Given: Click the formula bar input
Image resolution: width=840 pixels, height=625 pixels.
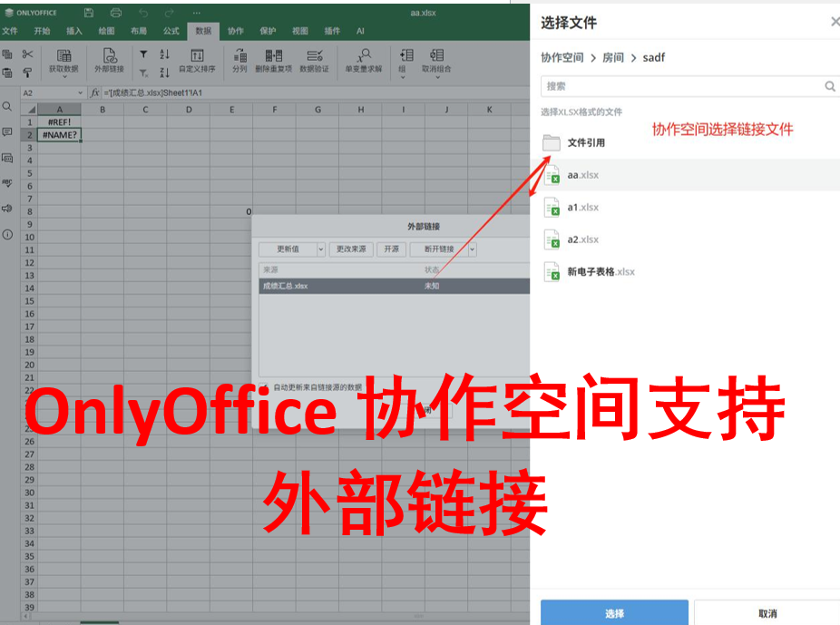Looking at the screenshot, I should pos(315,93).
